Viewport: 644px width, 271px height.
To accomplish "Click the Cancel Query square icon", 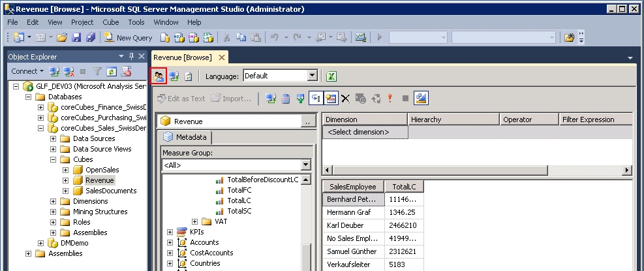I will pyautogui.click(x=405, y=99).
